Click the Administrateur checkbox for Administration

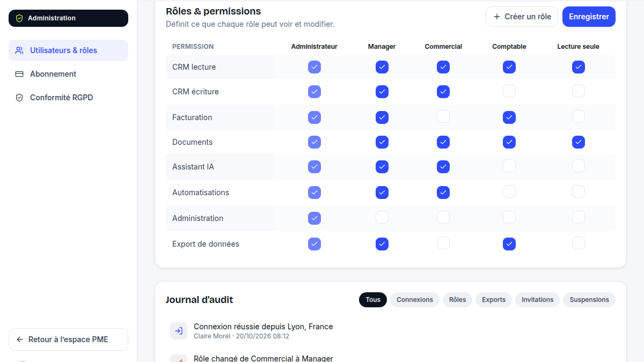314,218
